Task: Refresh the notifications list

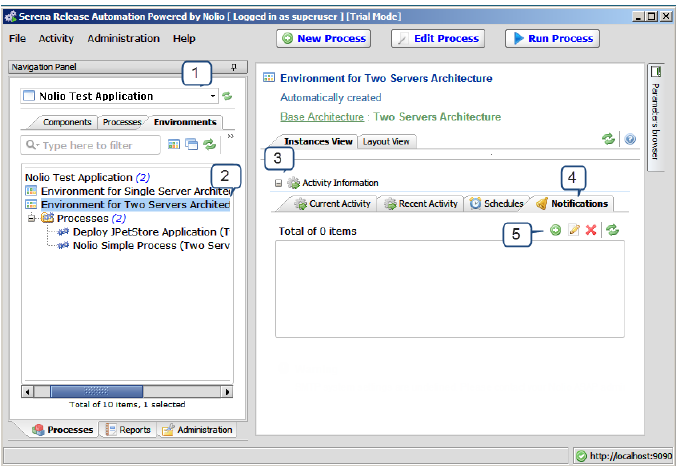Action: coord(612,231)
